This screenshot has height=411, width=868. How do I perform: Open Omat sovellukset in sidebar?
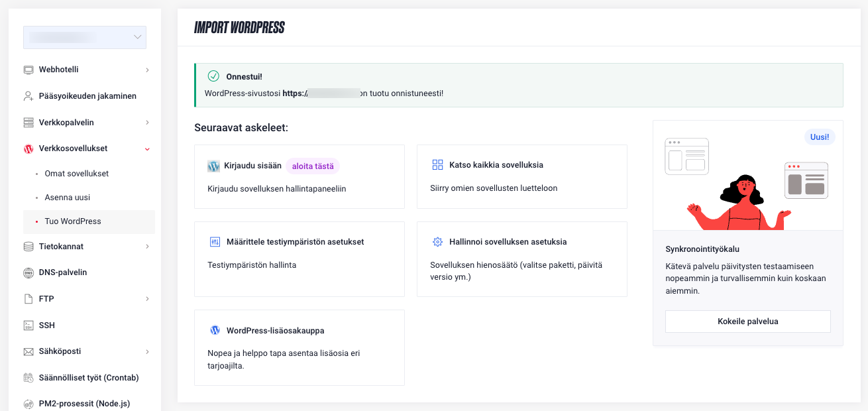pyautogui.click(x=76, y=174)
